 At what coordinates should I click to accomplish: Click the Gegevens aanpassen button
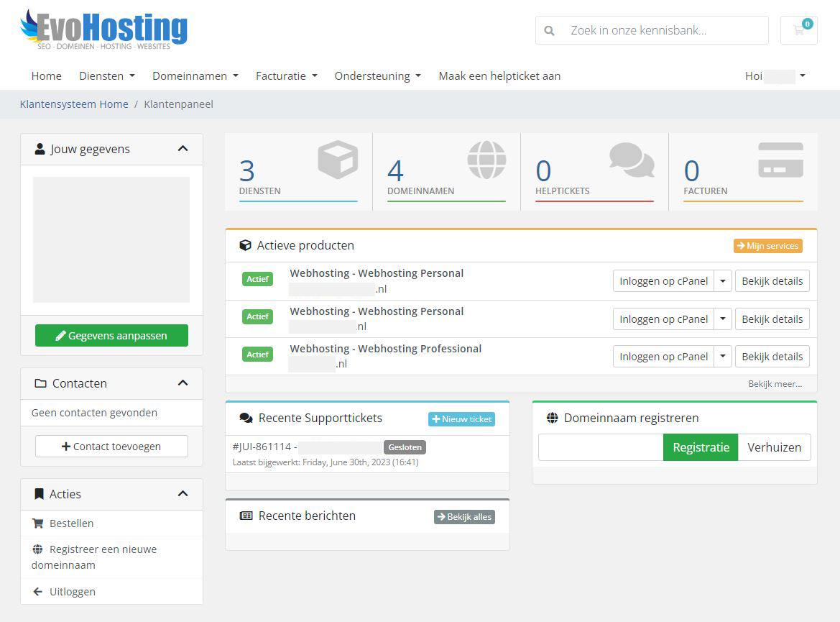(111, 336)
